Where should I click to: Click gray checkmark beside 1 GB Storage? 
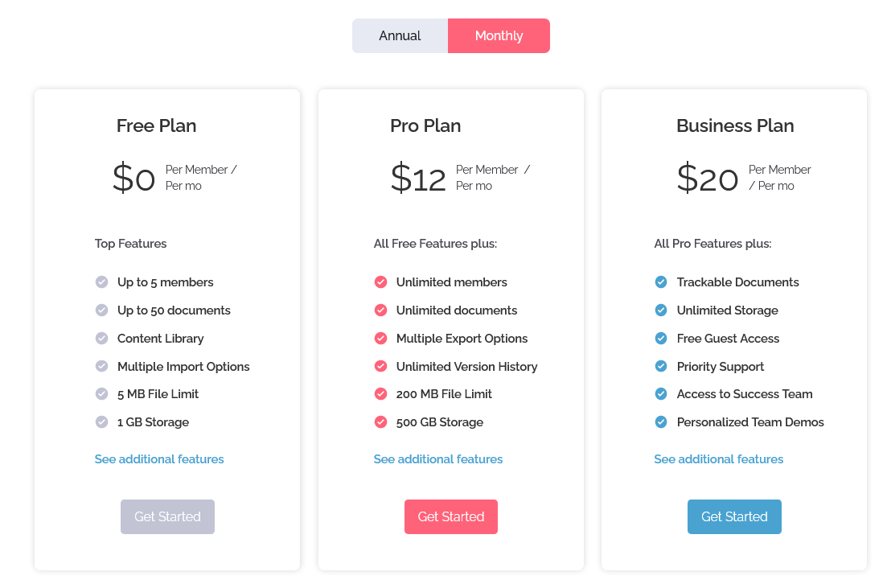[101, 422]
